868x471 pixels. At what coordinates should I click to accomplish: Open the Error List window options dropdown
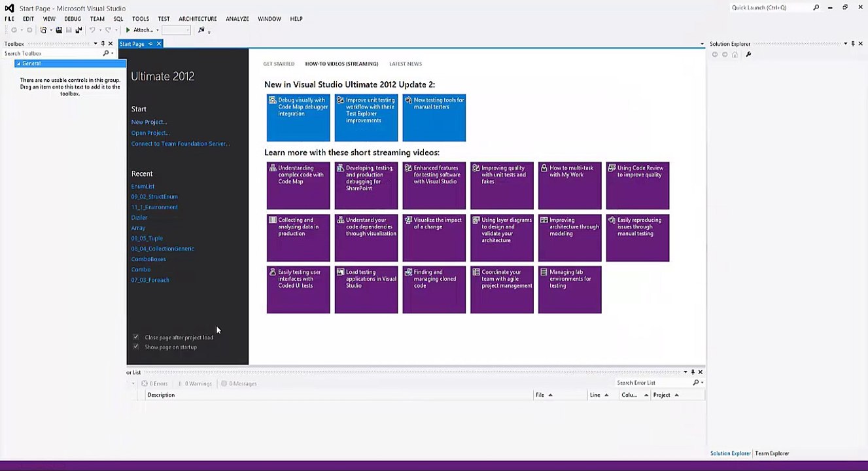pyautogui.click(x=685, y=372)
